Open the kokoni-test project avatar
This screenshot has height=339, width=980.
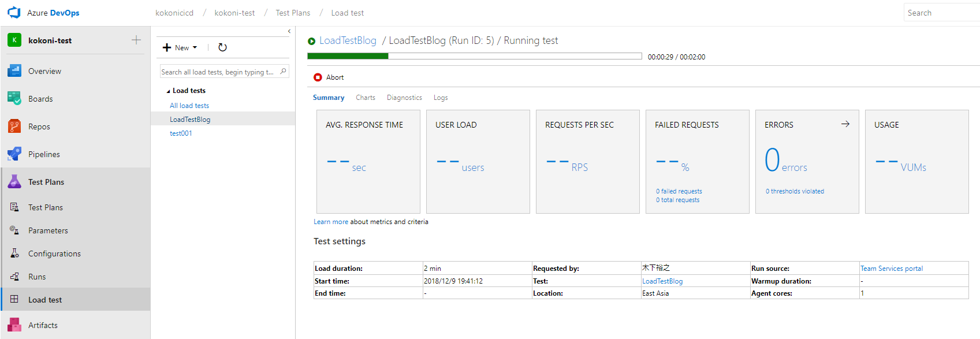click(14, 40)
